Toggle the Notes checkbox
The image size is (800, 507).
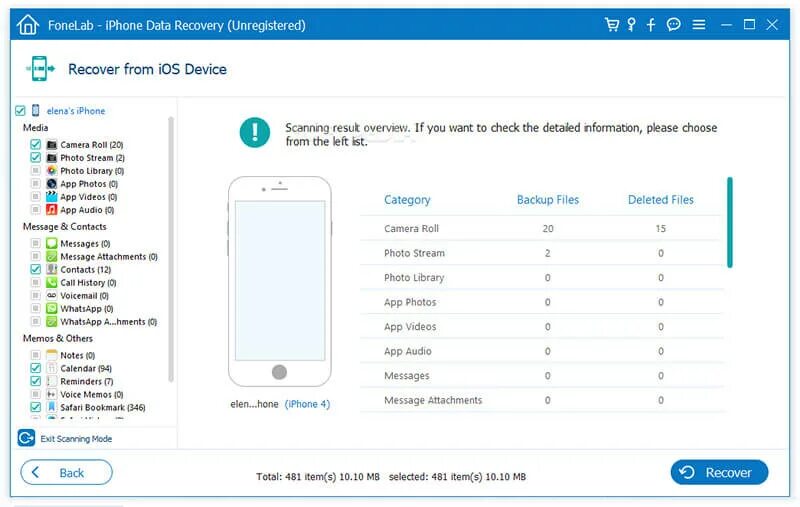35,355
